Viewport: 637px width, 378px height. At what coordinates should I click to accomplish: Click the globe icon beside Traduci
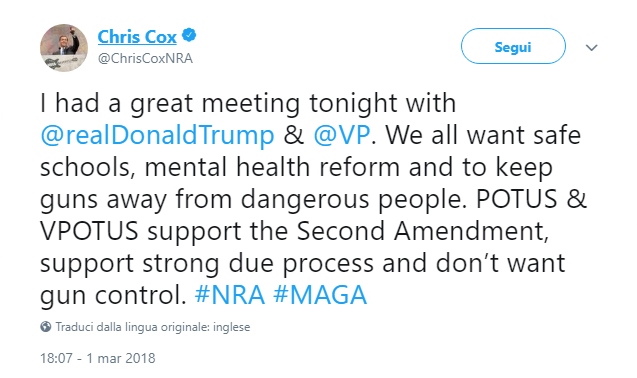[x=46, y=327]
